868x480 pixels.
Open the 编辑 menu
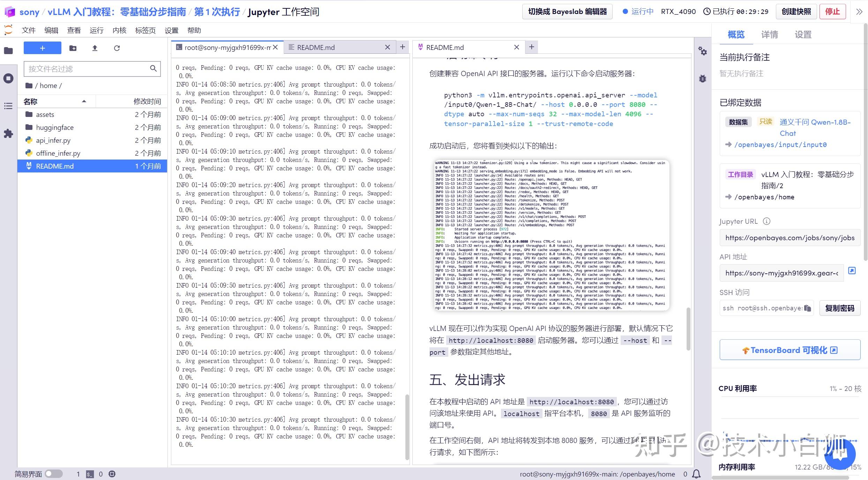click(51, 30)
